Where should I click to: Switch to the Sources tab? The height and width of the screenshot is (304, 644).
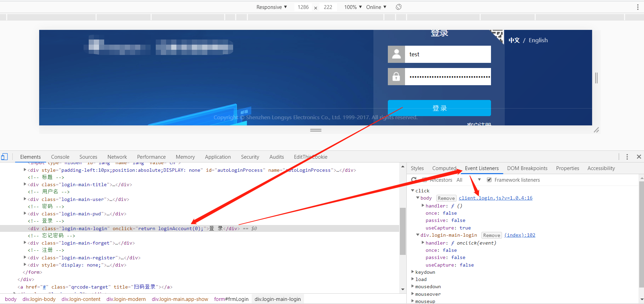pos(88,157)
